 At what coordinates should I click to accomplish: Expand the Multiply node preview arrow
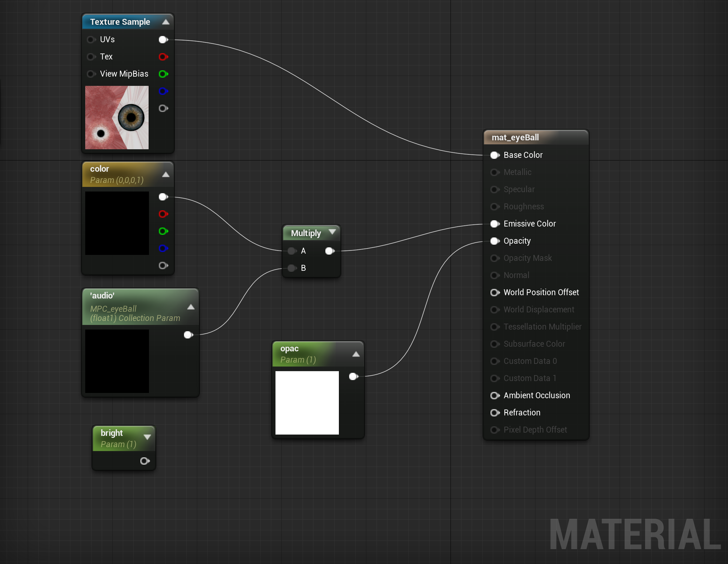point(332,231)
